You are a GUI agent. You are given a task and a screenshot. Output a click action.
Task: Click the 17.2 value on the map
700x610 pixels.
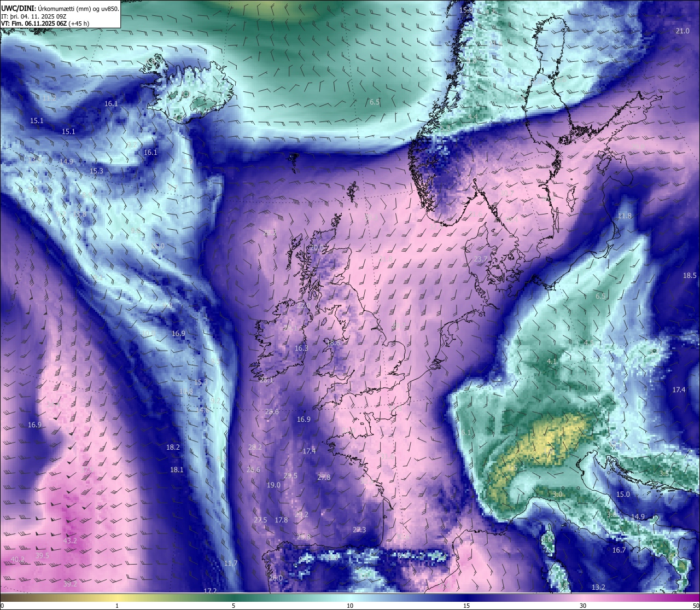point(210,591)
